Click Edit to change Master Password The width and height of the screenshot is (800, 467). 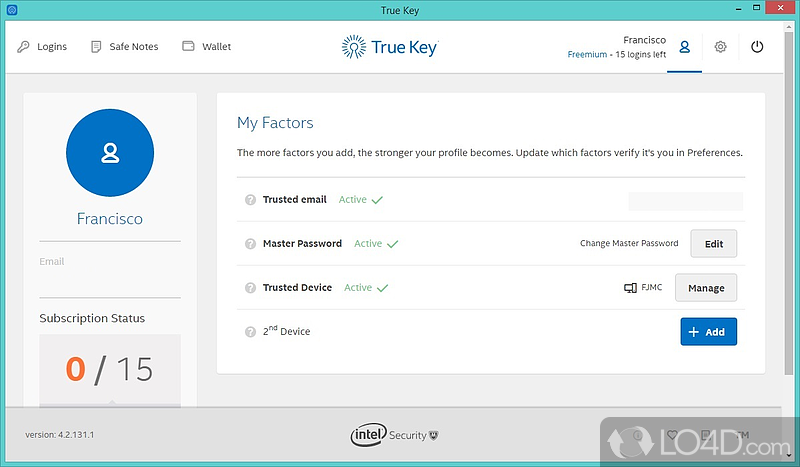713,243
